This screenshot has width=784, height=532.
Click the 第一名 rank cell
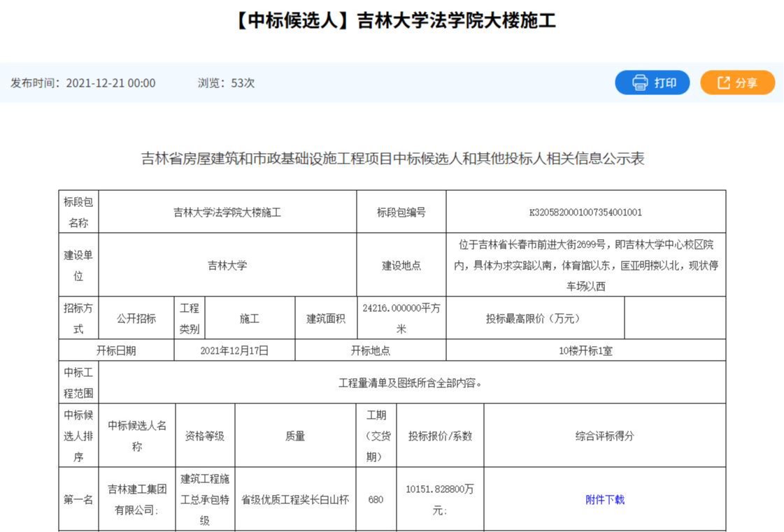[78, 499]
